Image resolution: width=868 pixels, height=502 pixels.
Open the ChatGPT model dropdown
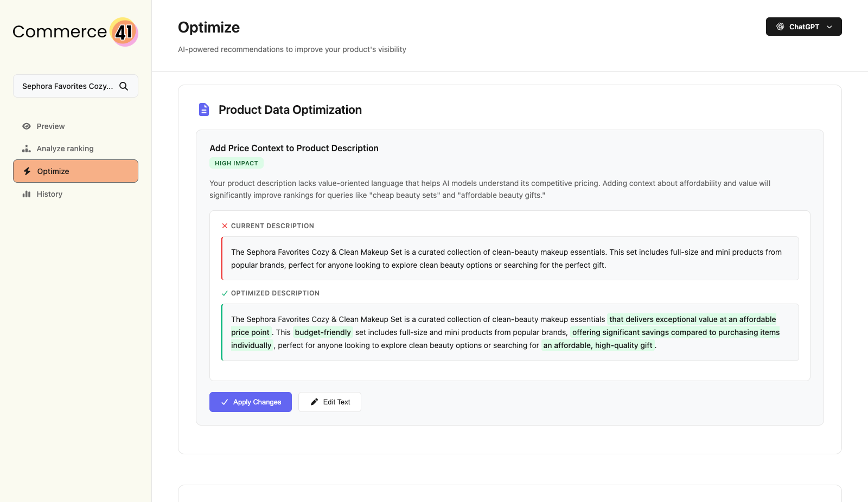803,26
